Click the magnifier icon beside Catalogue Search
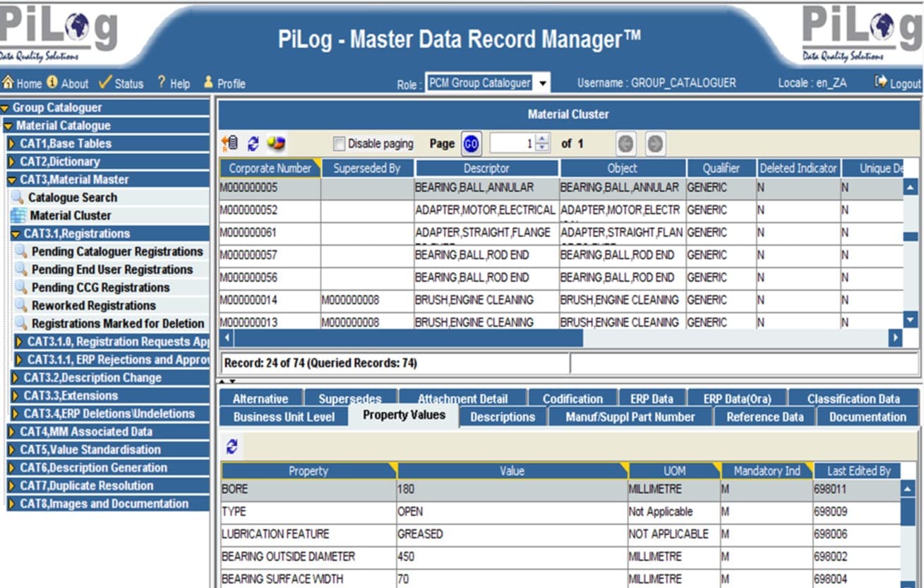 click(18, 198)
